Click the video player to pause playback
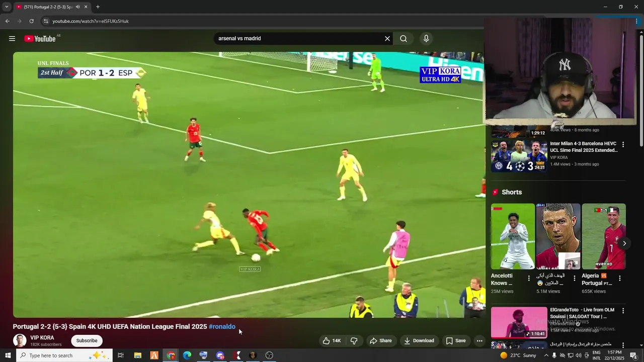Viewport: 644px width, 362px height. pos(249,185)
